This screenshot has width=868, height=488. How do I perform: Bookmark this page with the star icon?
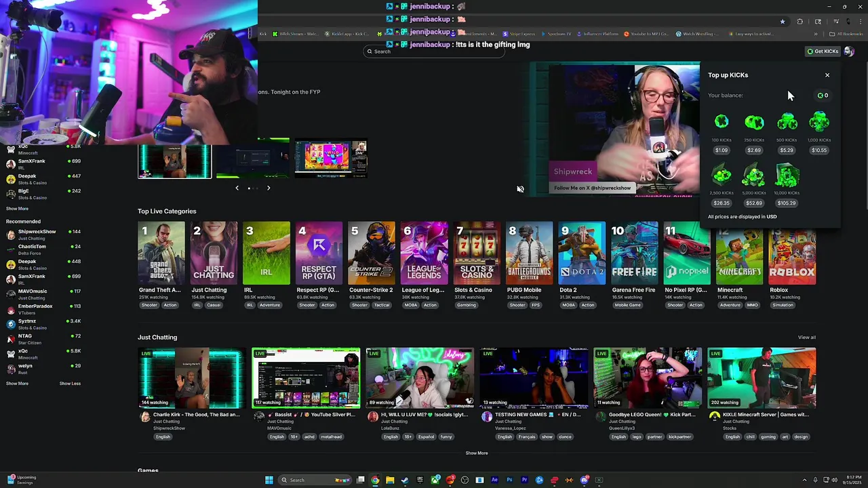(783, 22)
